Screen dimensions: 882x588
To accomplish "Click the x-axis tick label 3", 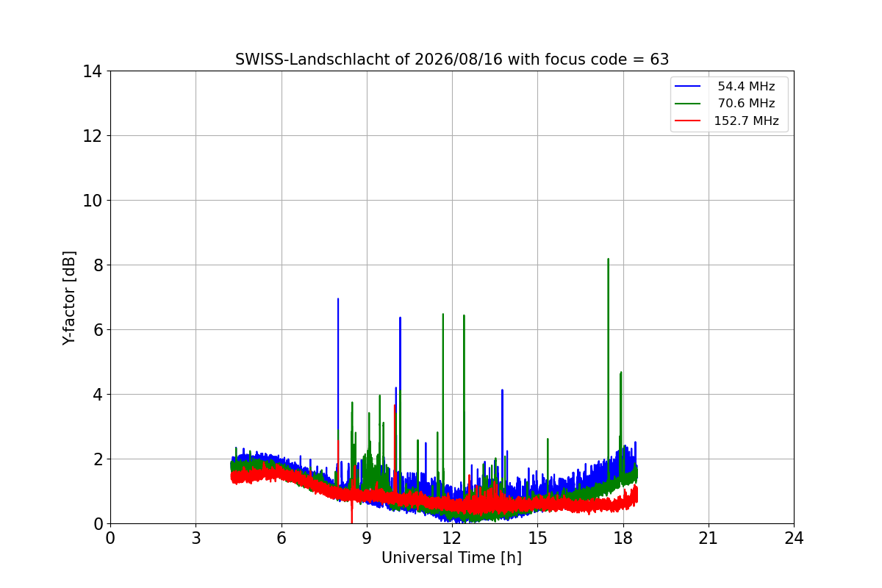I will [196, 538].
